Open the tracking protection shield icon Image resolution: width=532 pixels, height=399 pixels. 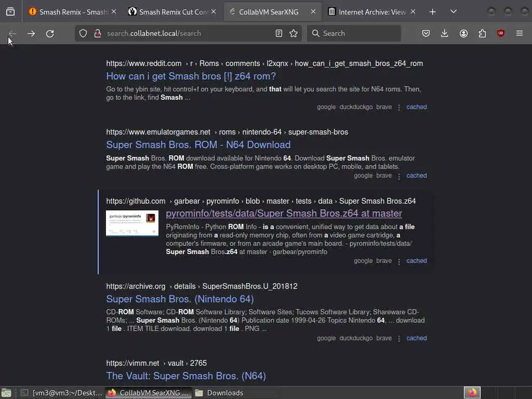[x=83, y=33]
